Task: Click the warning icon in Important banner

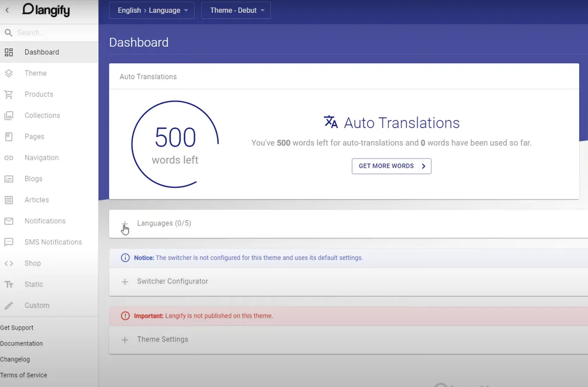Action: [125, 316]
